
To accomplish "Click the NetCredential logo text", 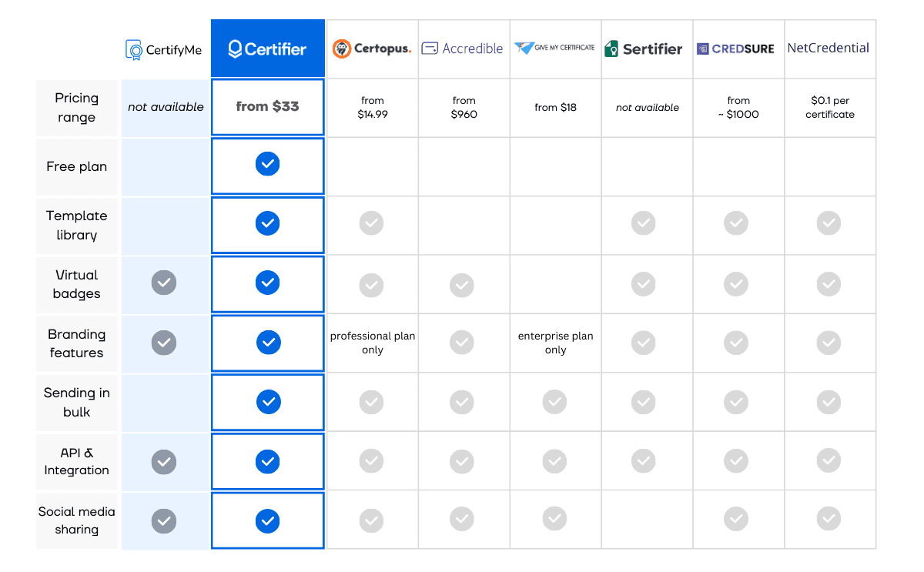I will pyautogui.click(x=829, y=48).
